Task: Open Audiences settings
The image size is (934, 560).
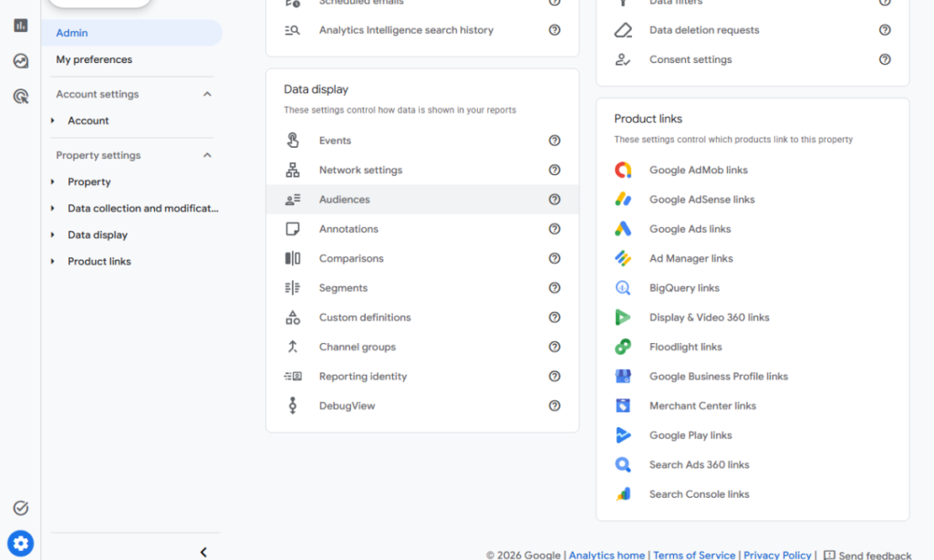Action: tap(422, 200)
